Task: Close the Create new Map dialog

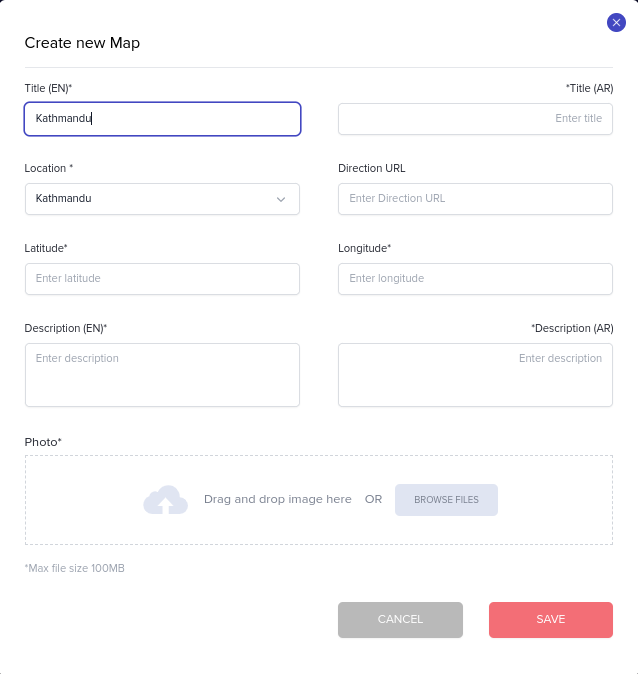Action: (616, 23)
